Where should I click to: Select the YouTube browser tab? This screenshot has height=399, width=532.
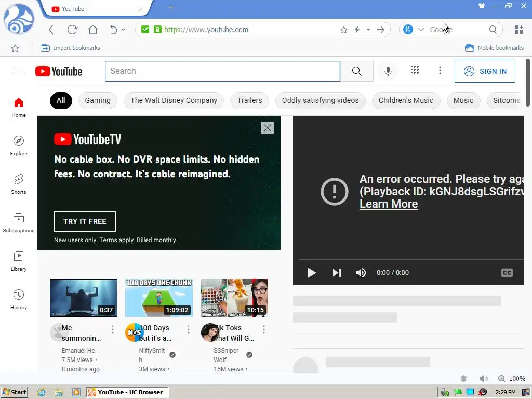tap(97, 9)
